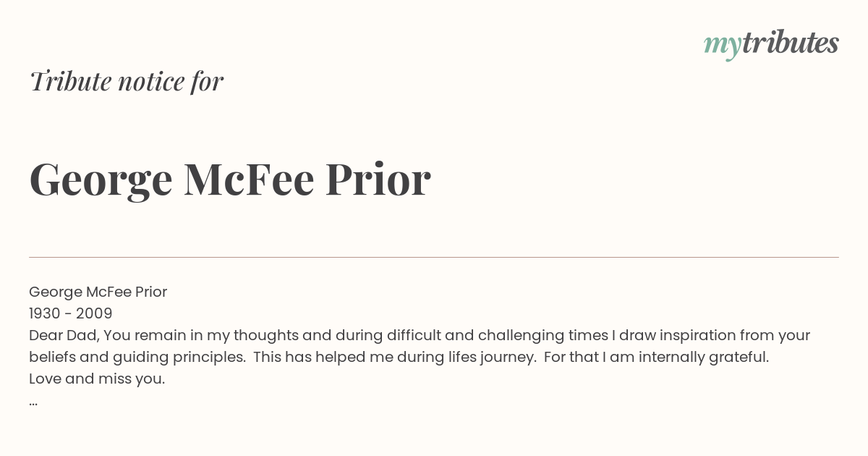Expand the truncated text via ellipsis
Viewport: 868px width, 456px height.
(33, 402)
